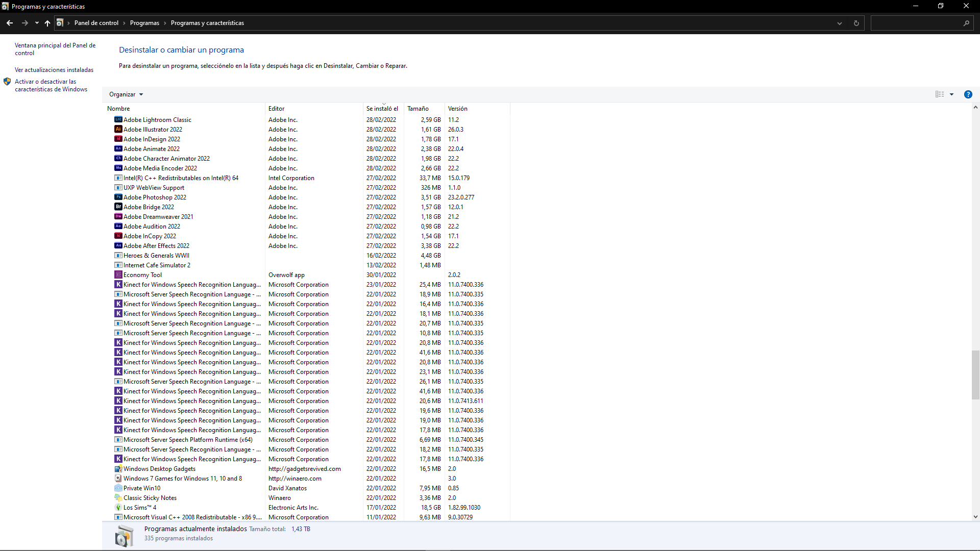This screenshot has width=980, height=551.
Task: Sort by the Editor column header
Action: [314, 109]
